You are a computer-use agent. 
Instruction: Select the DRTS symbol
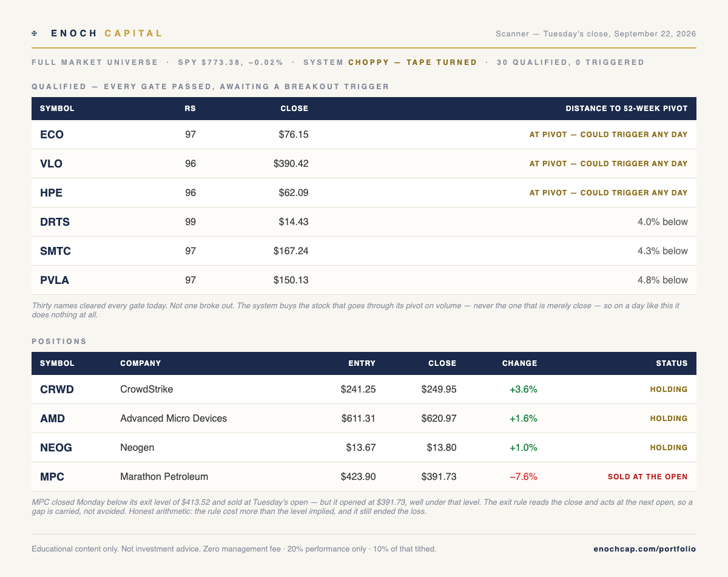(x=55, y=222)
